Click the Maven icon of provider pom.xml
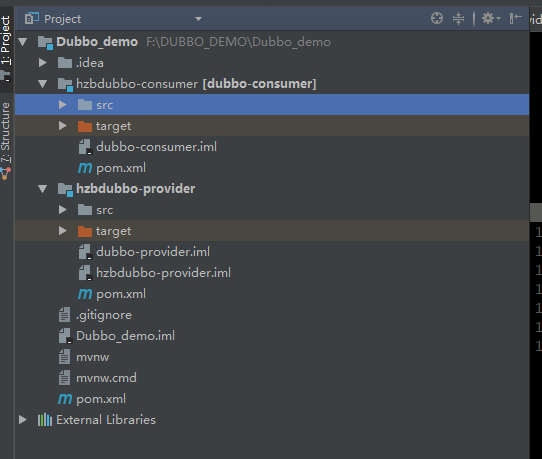542x459 pixels. 85,294
